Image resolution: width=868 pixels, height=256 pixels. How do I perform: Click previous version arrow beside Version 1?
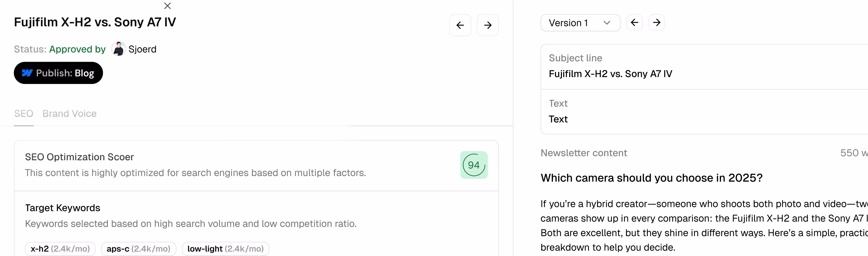[x=634, y=23]
